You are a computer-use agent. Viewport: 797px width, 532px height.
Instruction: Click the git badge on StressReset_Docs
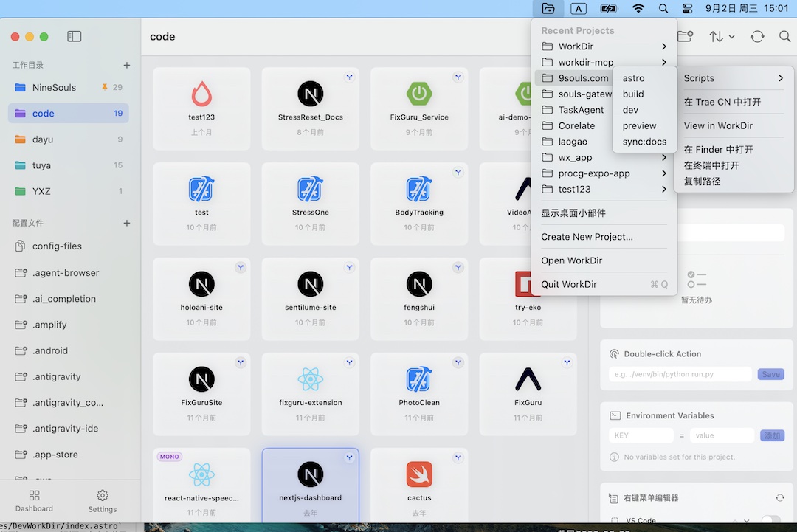point(349,77)
